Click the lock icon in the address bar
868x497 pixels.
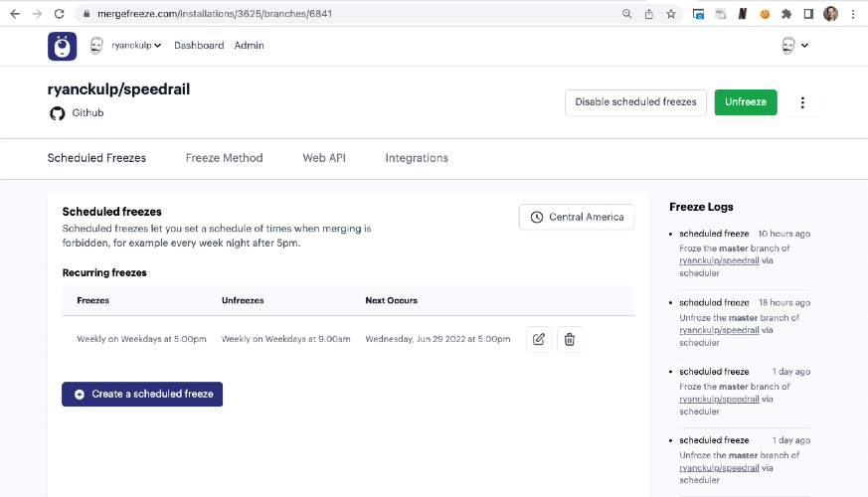87,14
